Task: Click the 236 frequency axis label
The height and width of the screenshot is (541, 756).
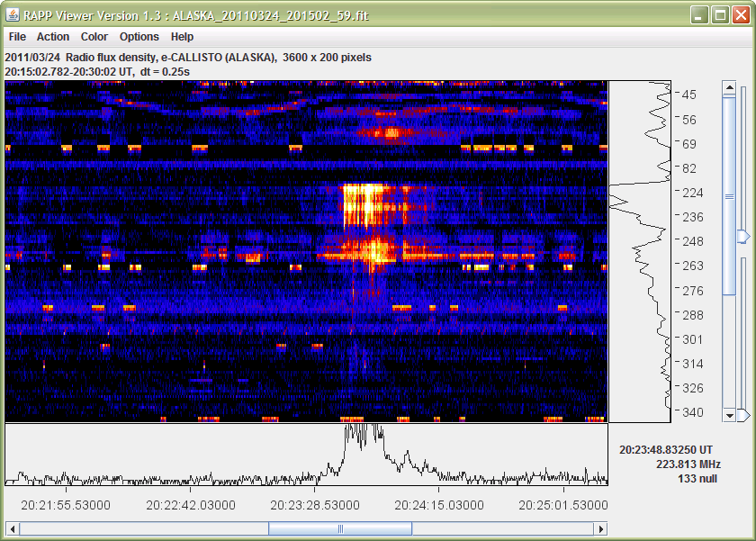Action: 693,217
